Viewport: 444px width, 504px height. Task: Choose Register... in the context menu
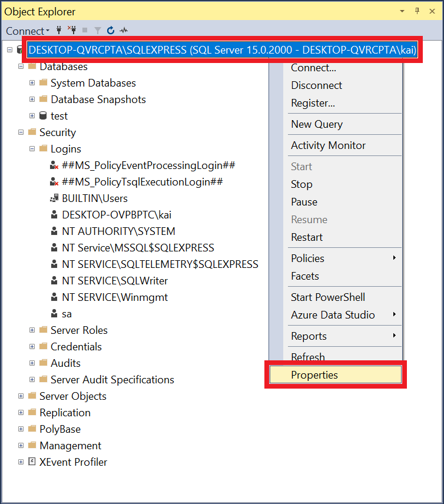pos(335,103)
